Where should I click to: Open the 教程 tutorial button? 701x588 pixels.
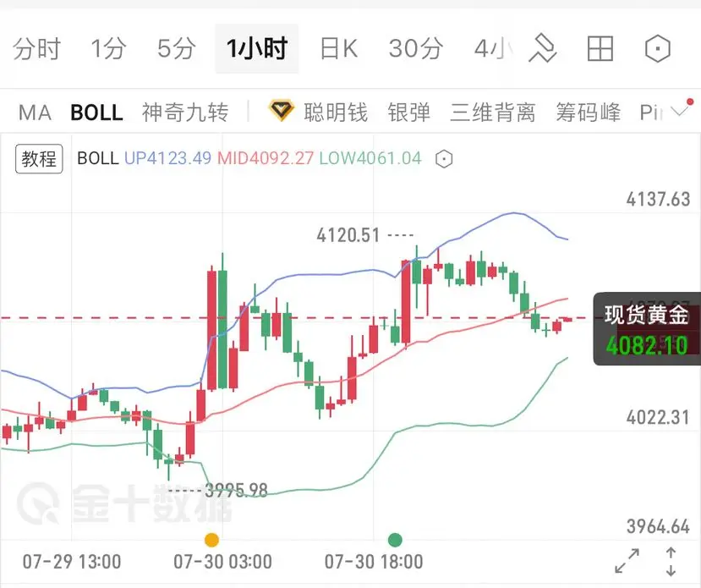tap(39, 159)
